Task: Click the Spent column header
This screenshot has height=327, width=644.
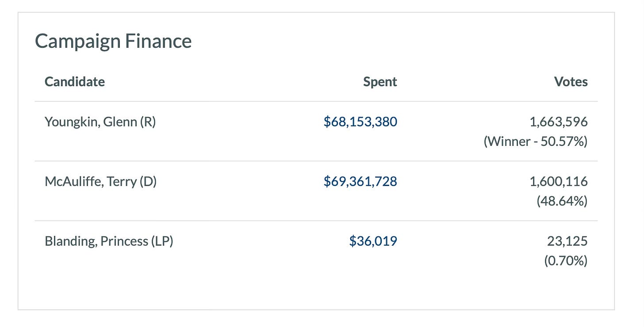Action: (x=380, y=82)
